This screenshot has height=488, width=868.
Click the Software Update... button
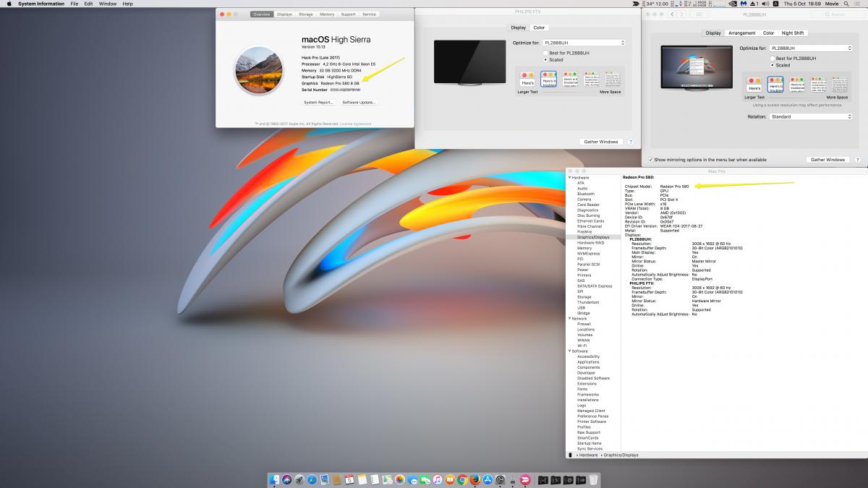click(x=359, y=102)
